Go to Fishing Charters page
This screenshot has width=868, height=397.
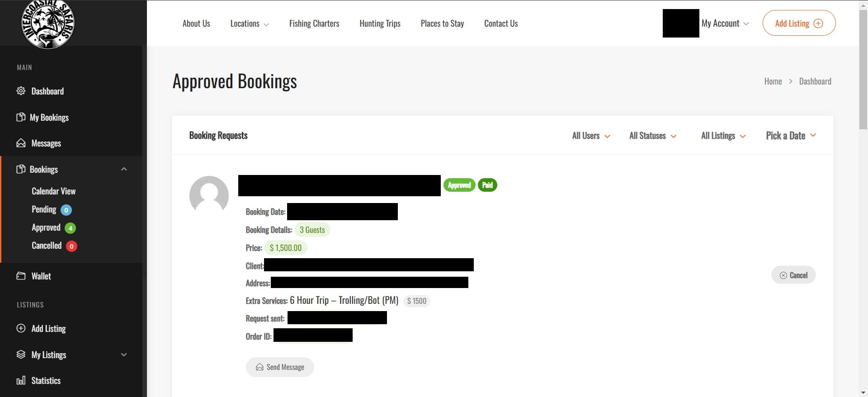click(x=314, y=24)
